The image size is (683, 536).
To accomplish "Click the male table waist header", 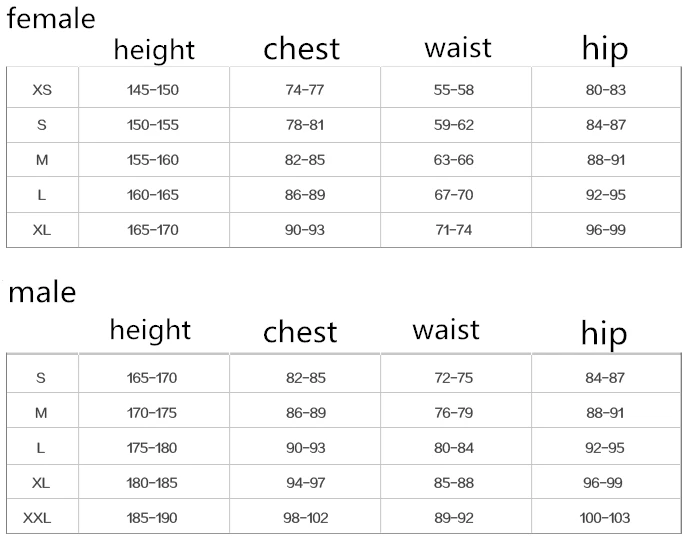I will pos(446,330).
